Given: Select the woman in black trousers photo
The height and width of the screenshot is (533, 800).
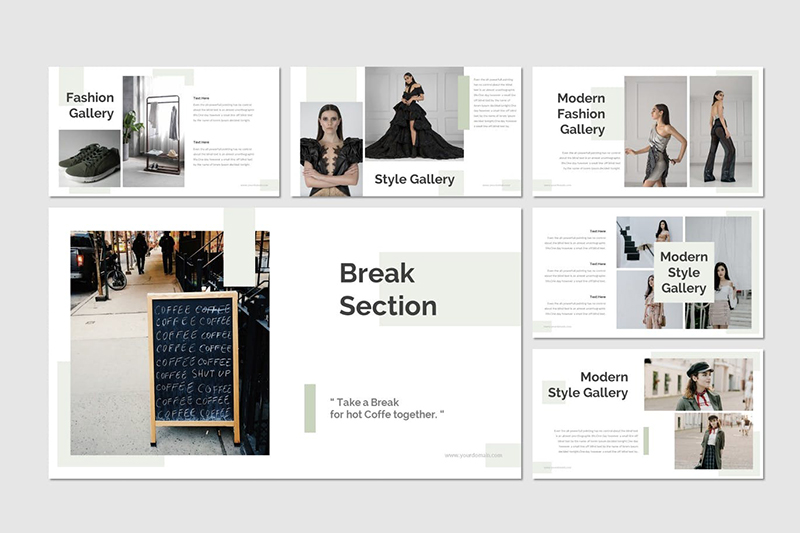Looking at the screenshot, I should (x=720, y=131).
